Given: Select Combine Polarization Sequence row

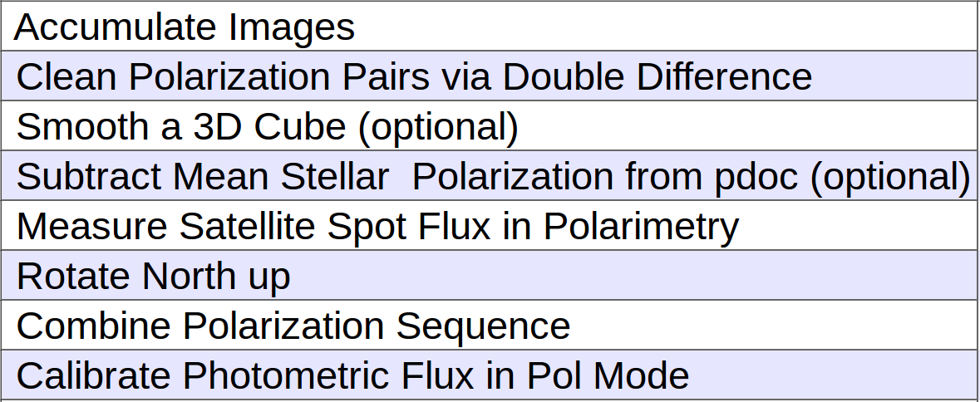Looking at the screenshot, I should 293,326.
